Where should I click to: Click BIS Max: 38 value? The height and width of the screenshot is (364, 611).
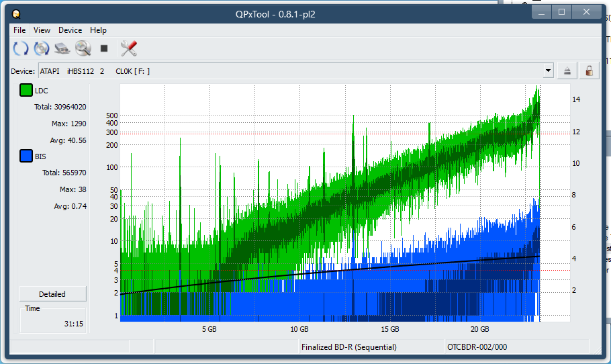(73, 189)
